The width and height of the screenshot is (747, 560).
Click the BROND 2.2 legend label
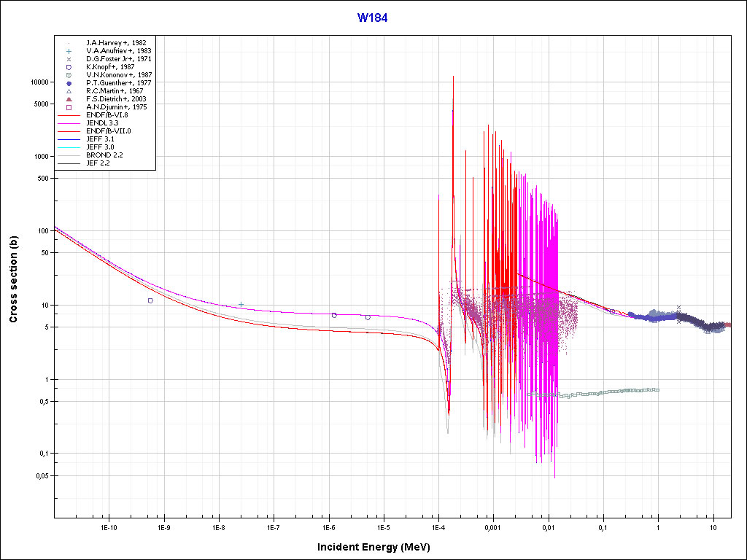103,155
